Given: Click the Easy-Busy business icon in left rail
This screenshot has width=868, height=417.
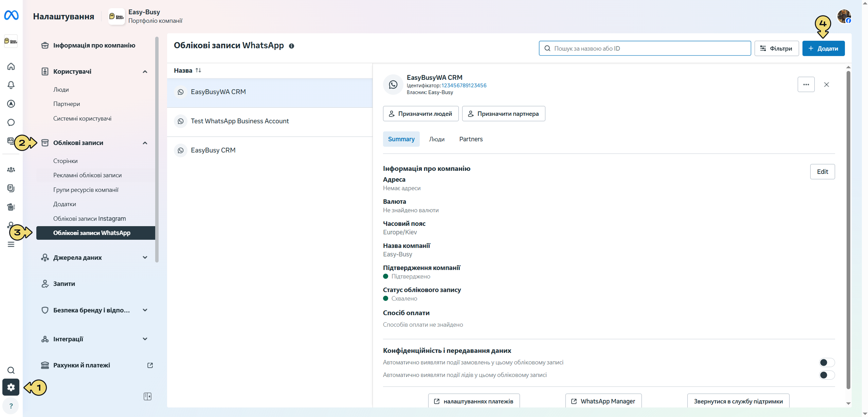Looking at the screenshot, I should pos(11,41).
